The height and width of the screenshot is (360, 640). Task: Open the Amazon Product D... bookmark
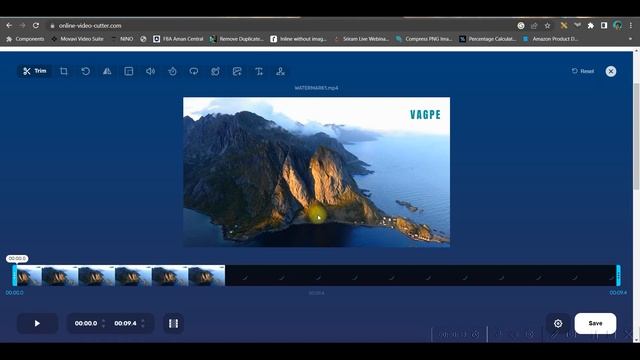(x=551, y=39)
